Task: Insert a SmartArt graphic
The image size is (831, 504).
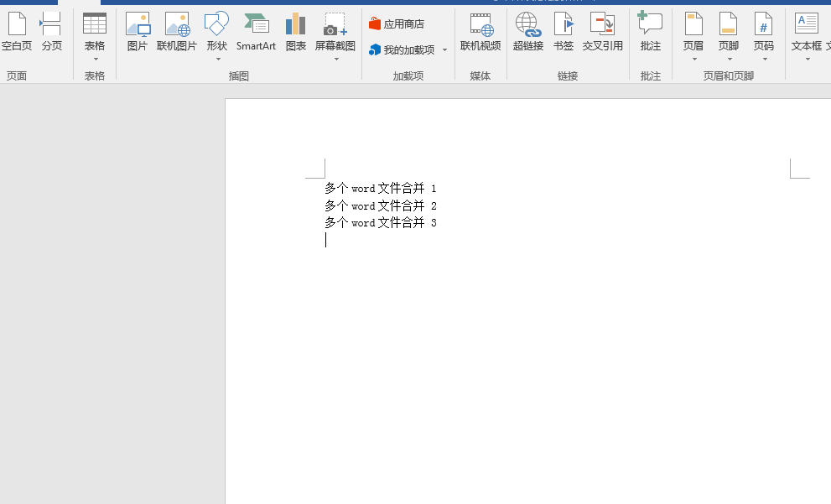Action: (256, 32)
